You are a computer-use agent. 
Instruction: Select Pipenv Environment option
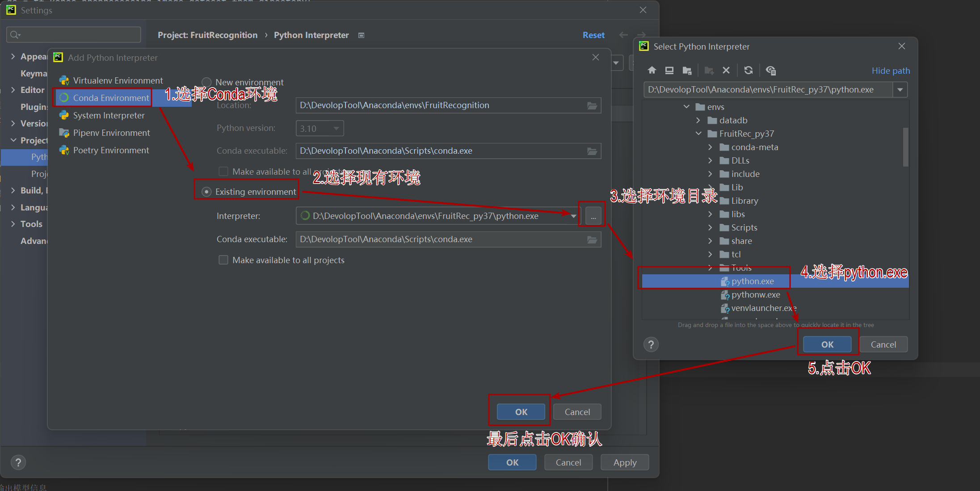pyautogui.click(x=111, y=133)
